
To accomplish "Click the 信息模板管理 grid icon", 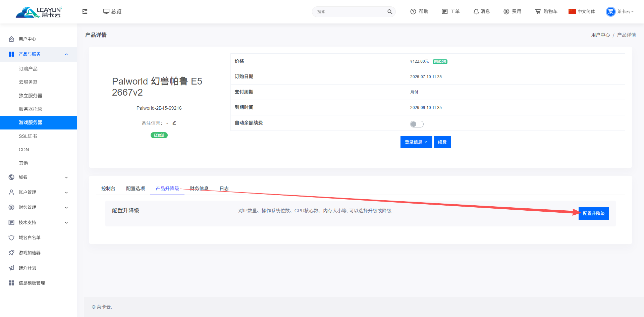I will (x=11, y=283).
